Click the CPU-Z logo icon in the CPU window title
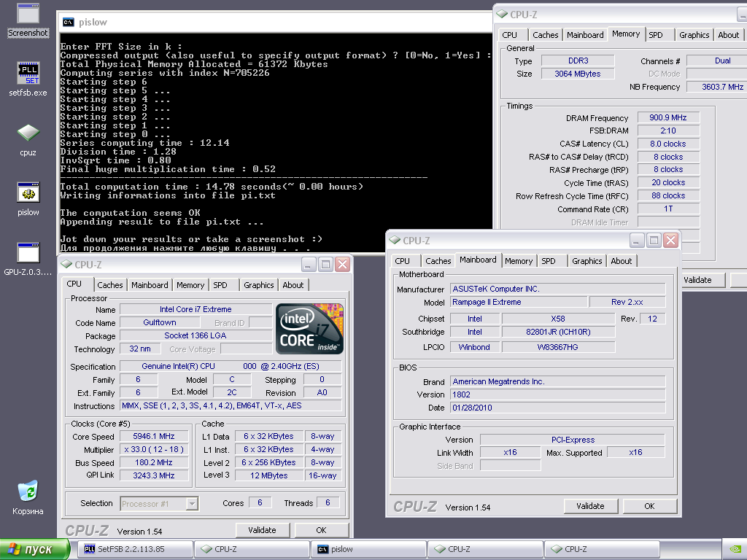This screenshot has width=747, height=560. [66, 264]
